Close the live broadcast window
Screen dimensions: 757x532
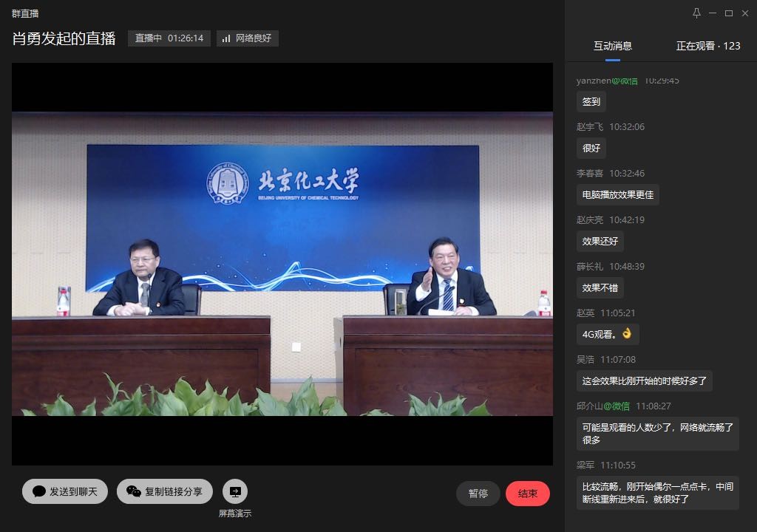click(x=745, y=13)
